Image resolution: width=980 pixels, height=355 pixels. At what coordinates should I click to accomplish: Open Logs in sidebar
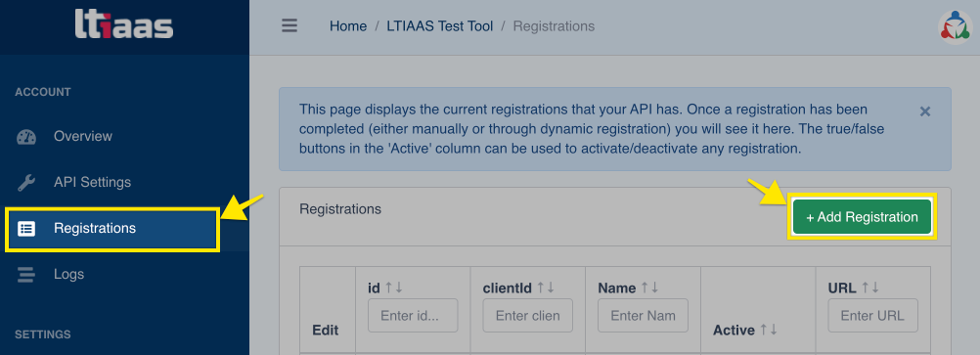coord(68,275)
